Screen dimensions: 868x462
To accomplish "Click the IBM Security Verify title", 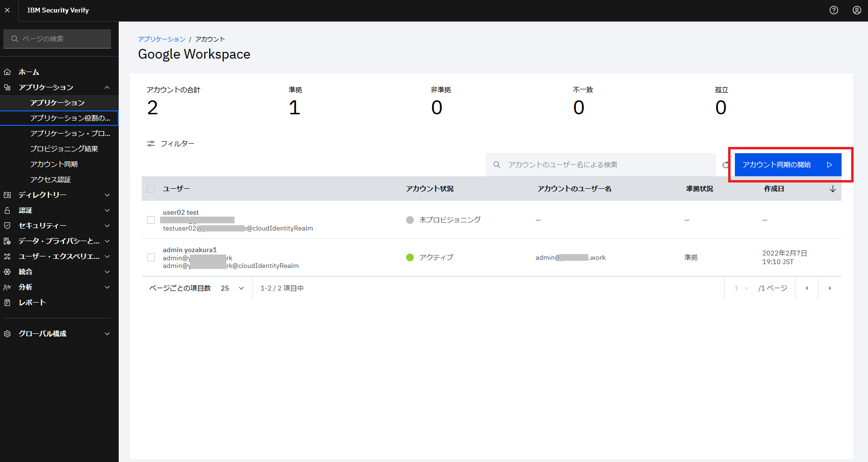I will click(58, 10).
